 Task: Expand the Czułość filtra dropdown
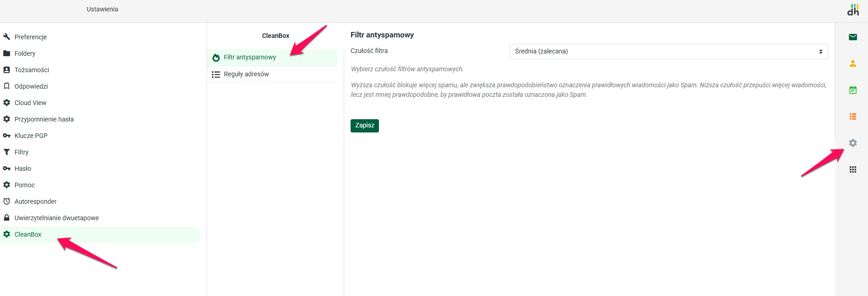(668, 52)
